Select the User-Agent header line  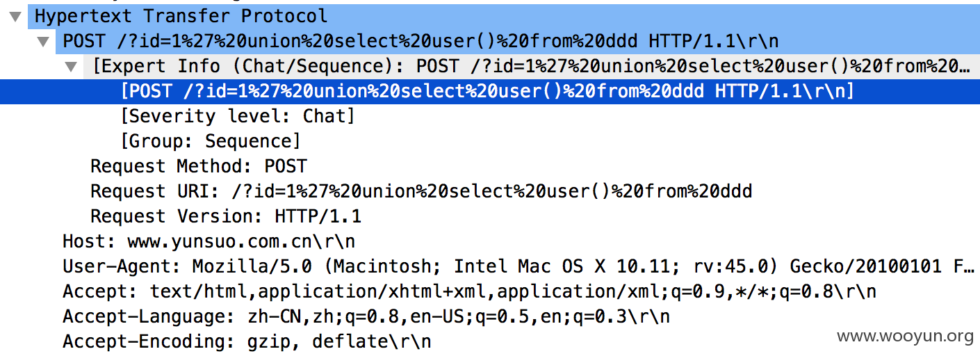pos(518,266)
